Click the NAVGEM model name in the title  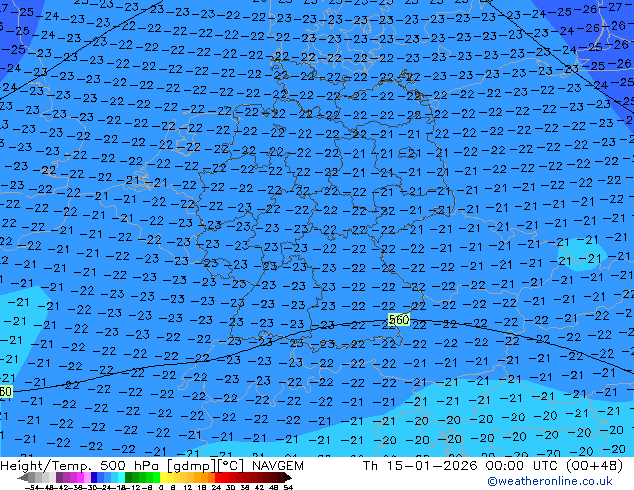[x=277, y=466]
